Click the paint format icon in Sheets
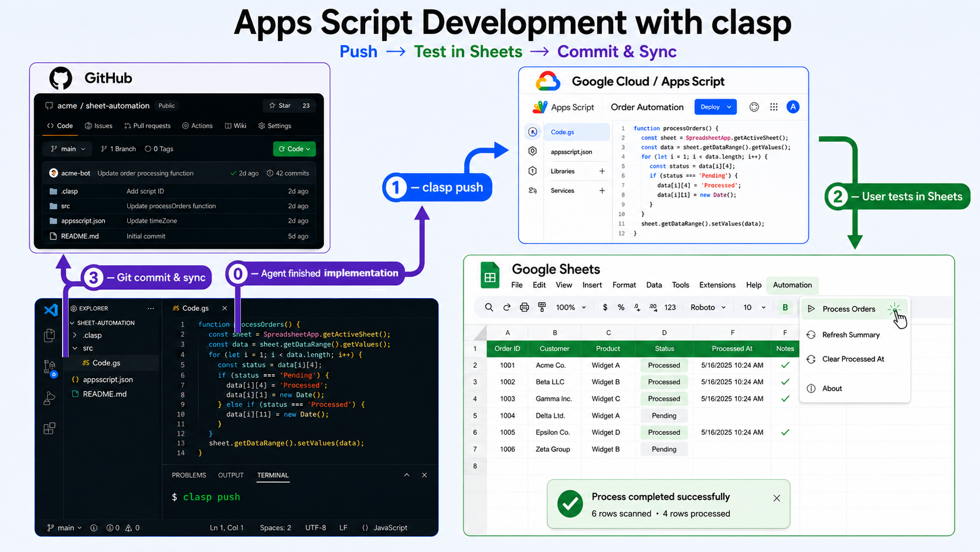 pyautogui.click(x=542, y=307)
